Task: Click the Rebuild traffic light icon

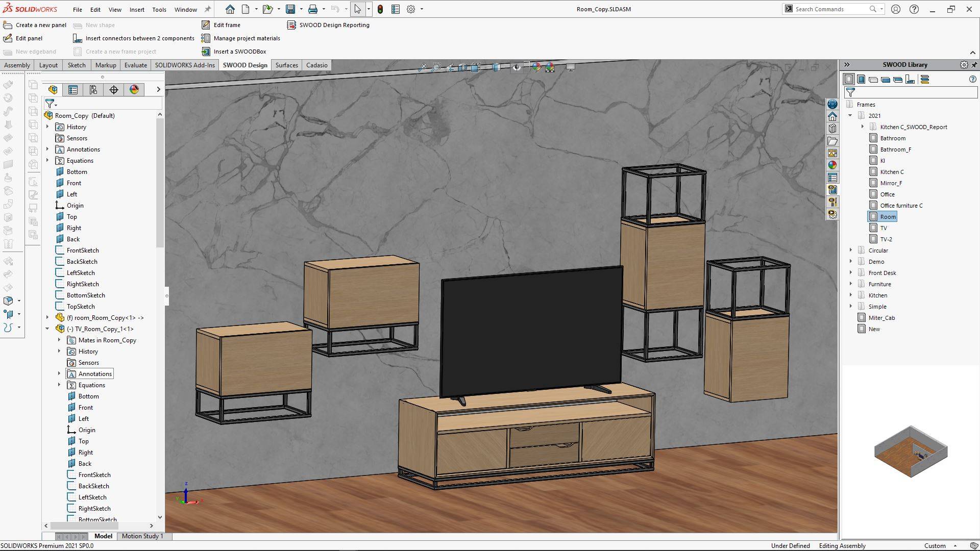Action: pos(380,9)
